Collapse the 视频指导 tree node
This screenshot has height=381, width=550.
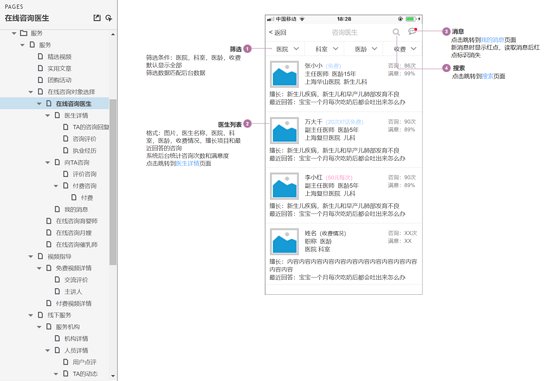(x=31, y=256)
